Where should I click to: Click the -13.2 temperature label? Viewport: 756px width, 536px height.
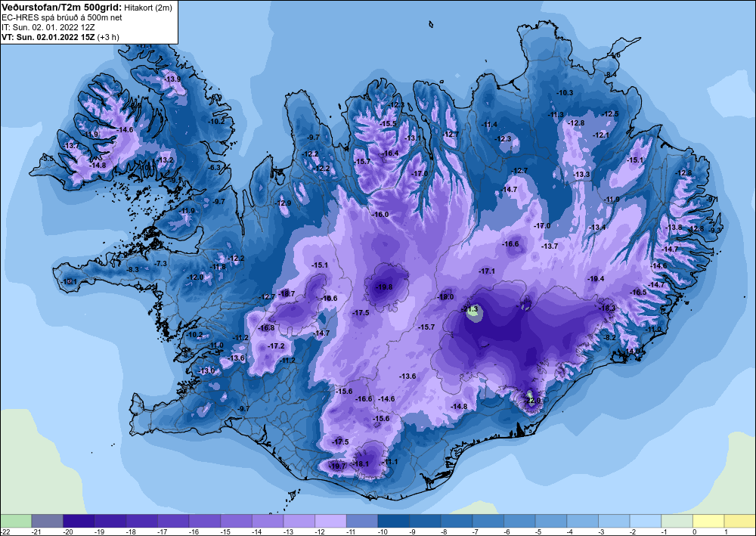pyautogui.click(x=166, y=160)
